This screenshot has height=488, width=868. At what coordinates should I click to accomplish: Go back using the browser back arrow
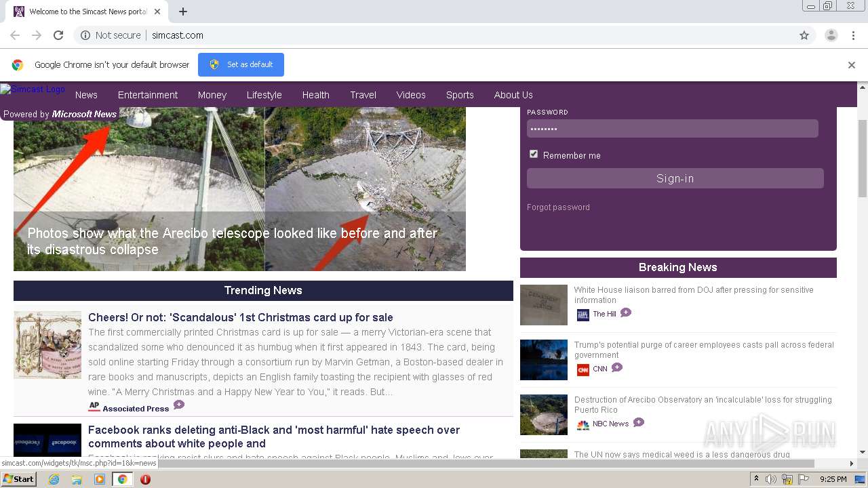[x=15, y=35]
